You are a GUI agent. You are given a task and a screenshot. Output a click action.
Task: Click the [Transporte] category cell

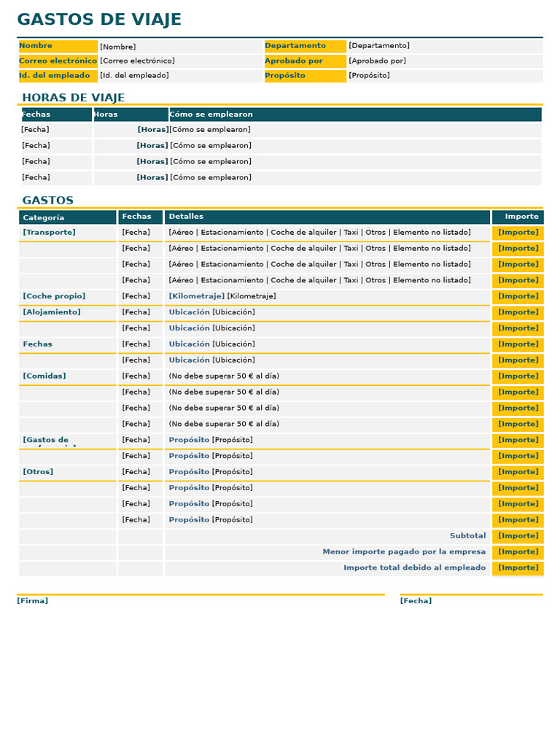pyautogui.click(x=68, y=233)
